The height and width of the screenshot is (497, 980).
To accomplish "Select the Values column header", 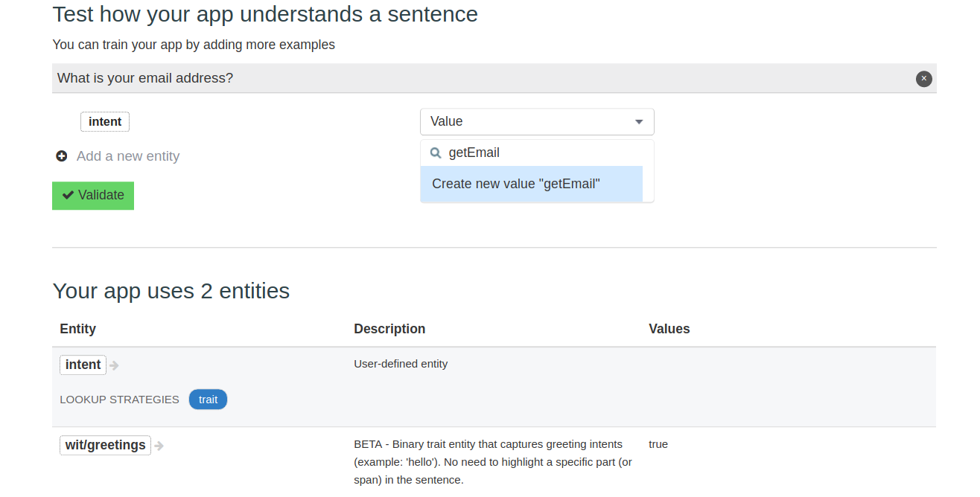I will (x=669, y=329).
